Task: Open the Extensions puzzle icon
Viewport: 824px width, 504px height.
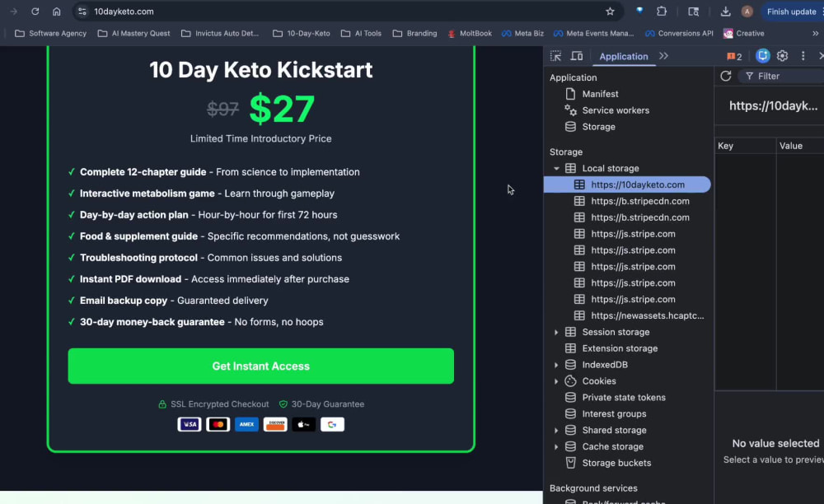Action: point(662,12)
